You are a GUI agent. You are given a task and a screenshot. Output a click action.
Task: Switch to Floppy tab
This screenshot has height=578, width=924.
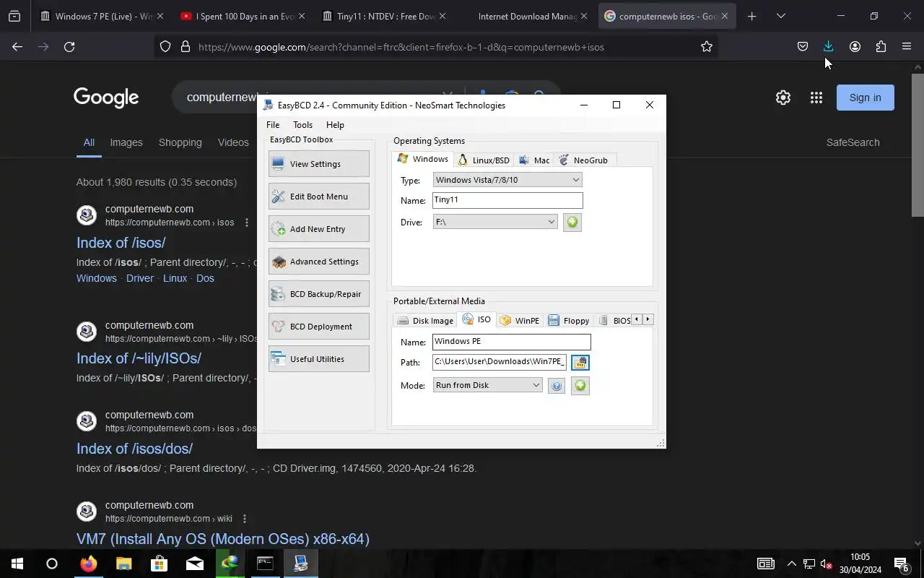click(569, 321)
